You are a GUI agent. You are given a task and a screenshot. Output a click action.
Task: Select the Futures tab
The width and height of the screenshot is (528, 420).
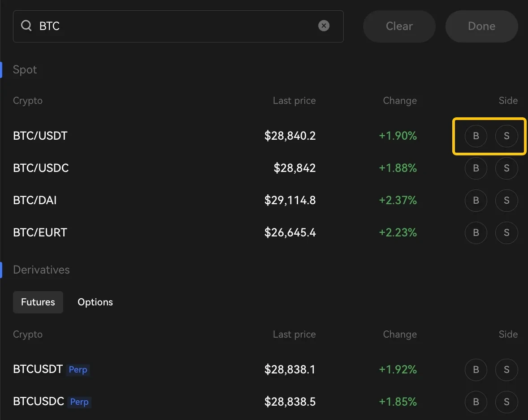[x=38, y=302]
